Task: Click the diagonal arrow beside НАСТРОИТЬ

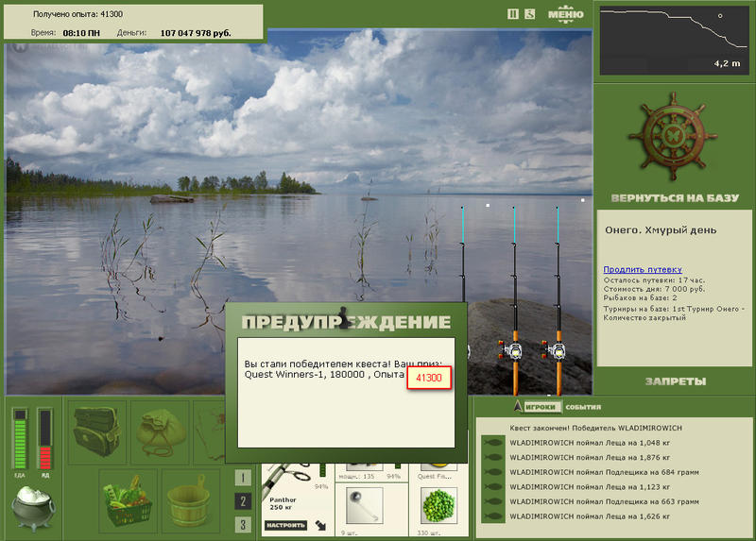Action: tap(321, 525)
